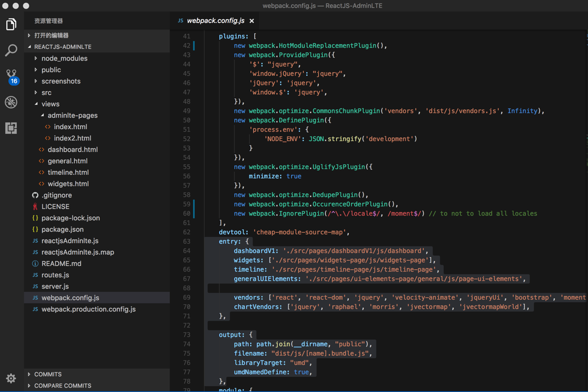588x392 pixels.
Task: Click the Manage gear icon
Action: [11, 379]
